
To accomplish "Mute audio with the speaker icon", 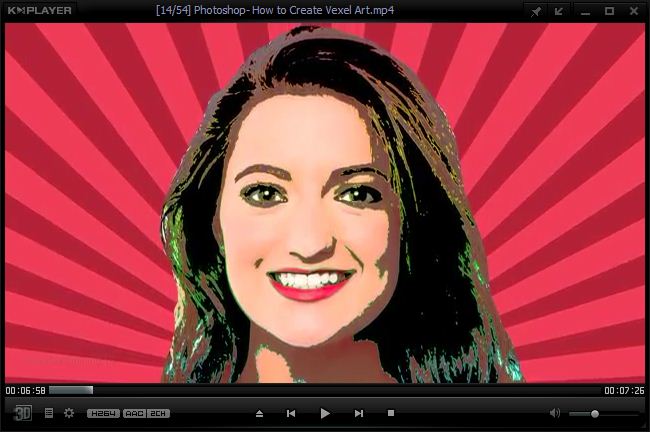I will [555, 413].
